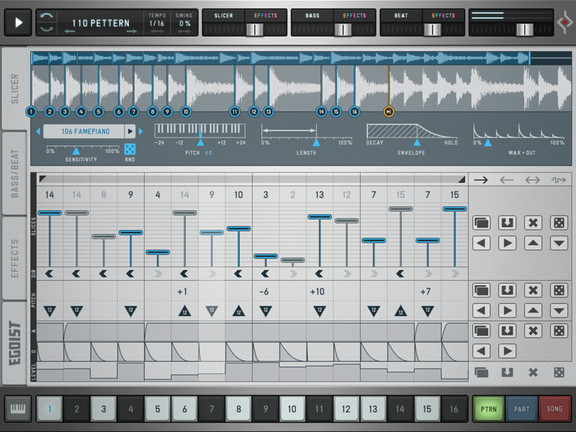Shift slices row left
Screen dimensions: 576x432
481,243
